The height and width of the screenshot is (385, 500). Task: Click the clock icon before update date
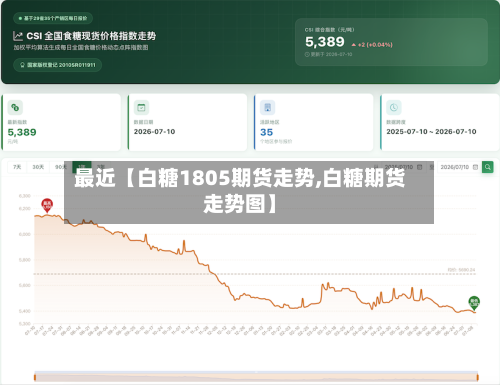click(x=307, y=54)
